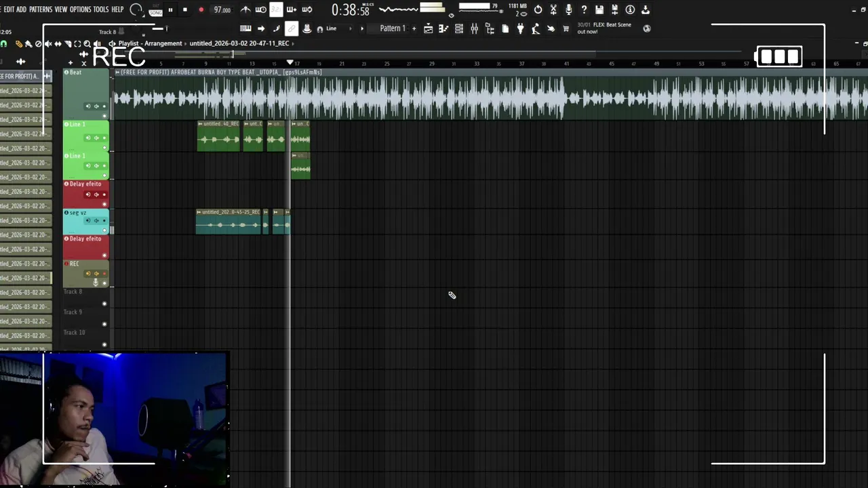Toggle wait for input to start
The image size is (868, 488).
[260, 9]
